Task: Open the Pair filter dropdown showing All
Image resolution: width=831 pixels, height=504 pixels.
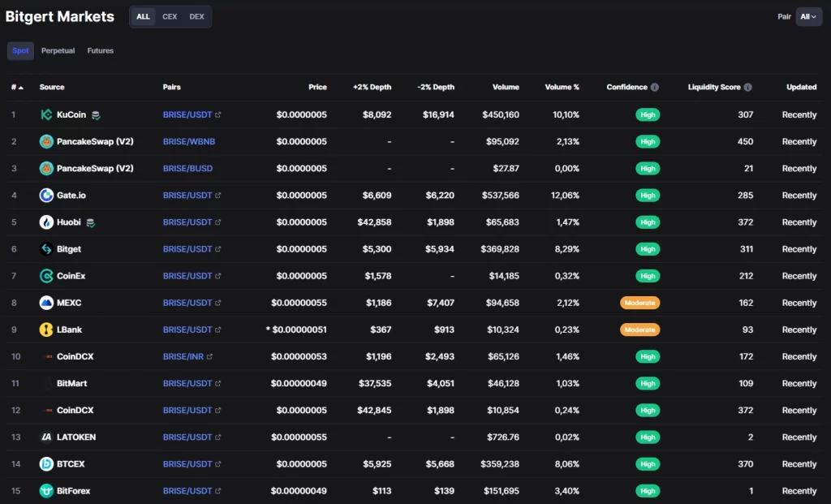Action: click(808, 16)
